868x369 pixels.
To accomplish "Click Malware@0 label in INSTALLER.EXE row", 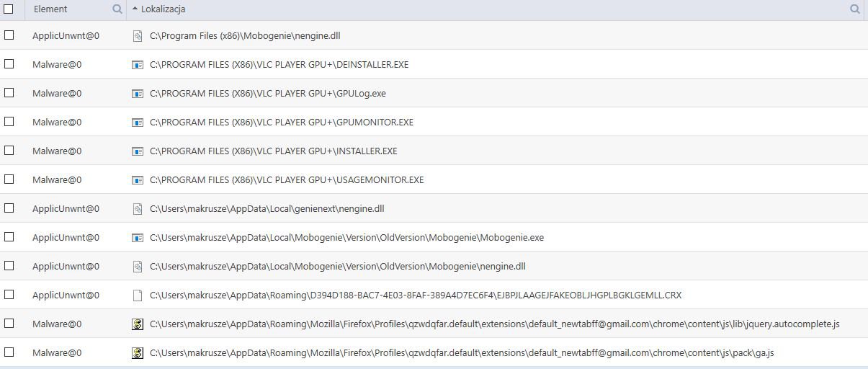I will [57, 151].
